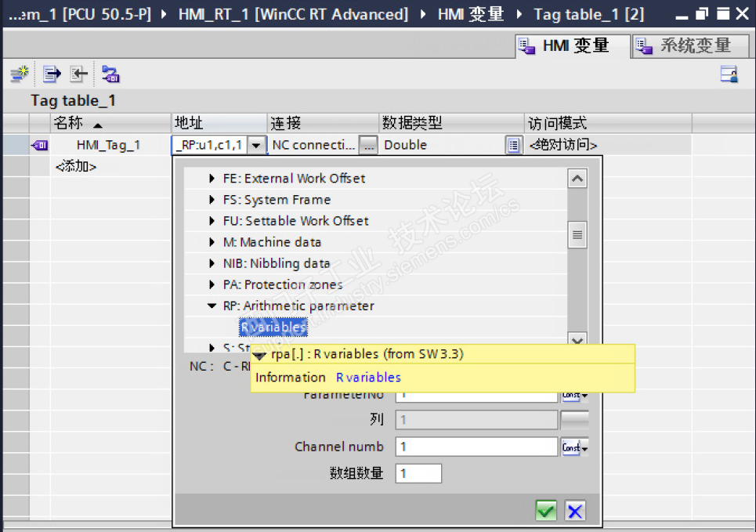Click the PCU 50.5-P breadcrumb item
This screenshot has height=532, width=756.
[x=80, y=14]
